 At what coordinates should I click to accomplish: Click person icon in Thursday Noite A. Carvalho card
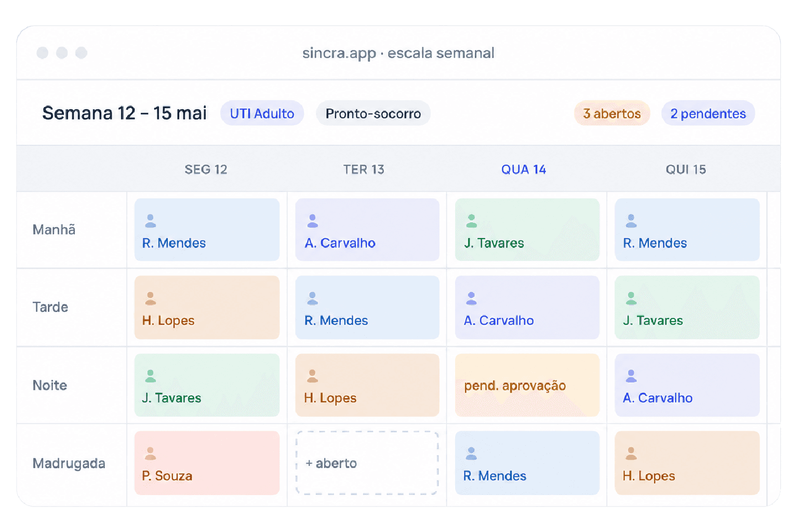(x=631, y=376)
